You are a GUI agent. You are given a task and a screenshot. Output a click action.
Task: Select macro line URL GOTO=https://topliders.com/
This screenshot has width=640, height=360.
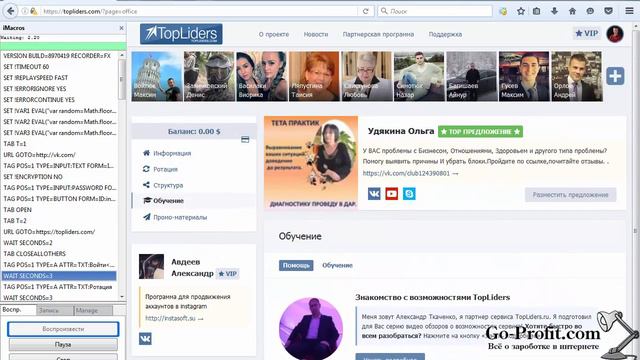pyautogui.click(x=59, y=231)
